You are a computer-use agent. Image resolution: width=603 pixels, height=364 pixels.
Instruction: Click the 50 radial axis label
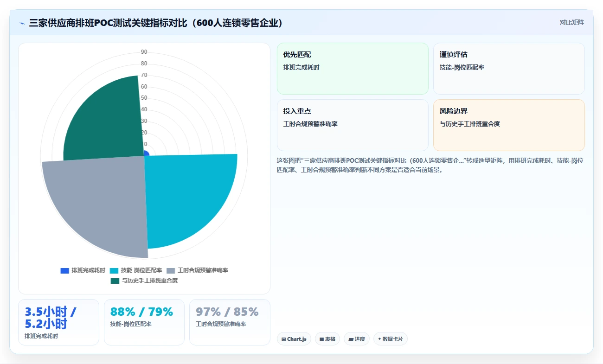pyautogui.click(x=144, y=98)
